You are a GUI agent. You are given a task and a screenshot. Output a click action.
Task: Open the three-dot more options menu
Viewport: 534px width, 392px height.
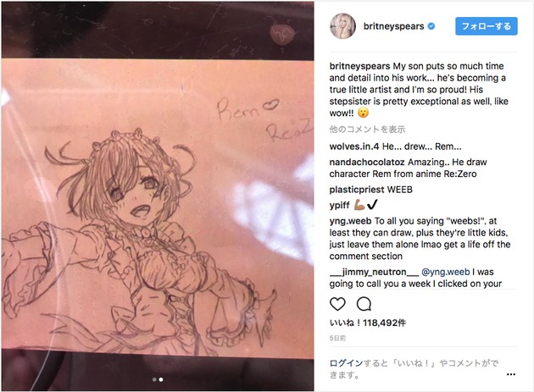coord(511,374)
